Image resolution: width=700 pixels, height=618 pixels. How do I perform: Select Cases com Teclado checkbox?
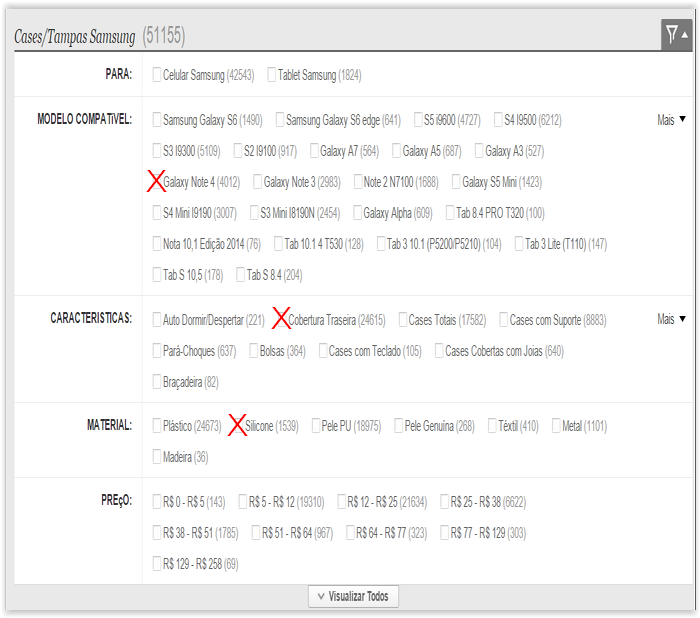coord(323,351)
